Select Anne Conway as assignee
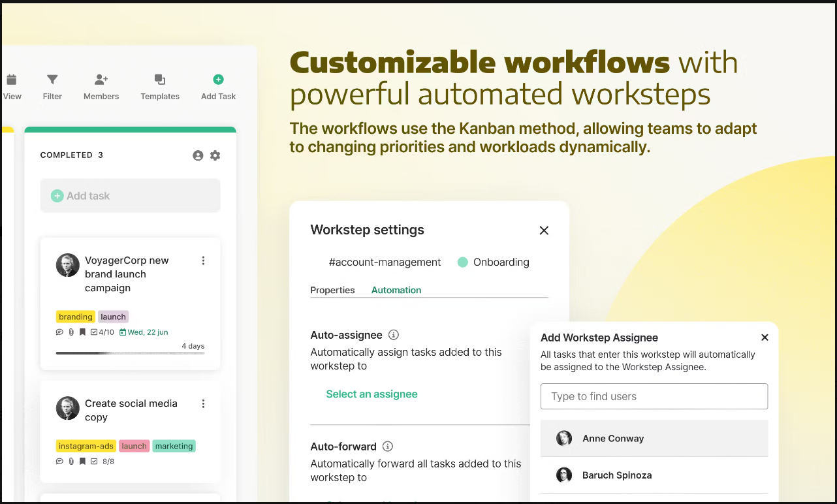Image resolution: width=837 pixels, height=504 pixels. pos(654,438)
